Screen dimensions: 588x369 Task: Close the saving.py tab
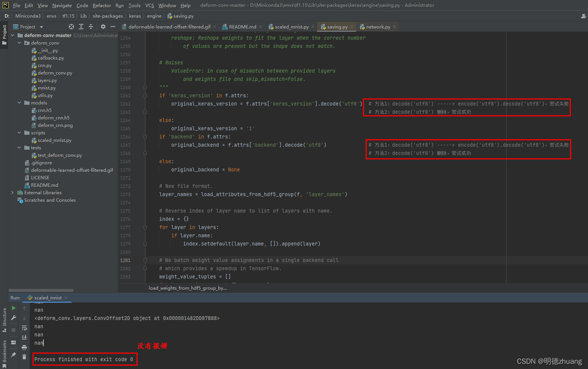pos(352,27)
